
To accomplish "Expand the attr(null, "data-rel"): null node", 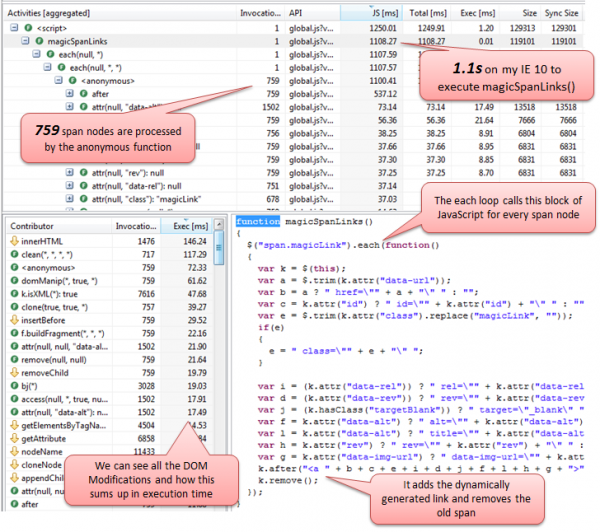I will pyautogui.click(x=70, y=186).
